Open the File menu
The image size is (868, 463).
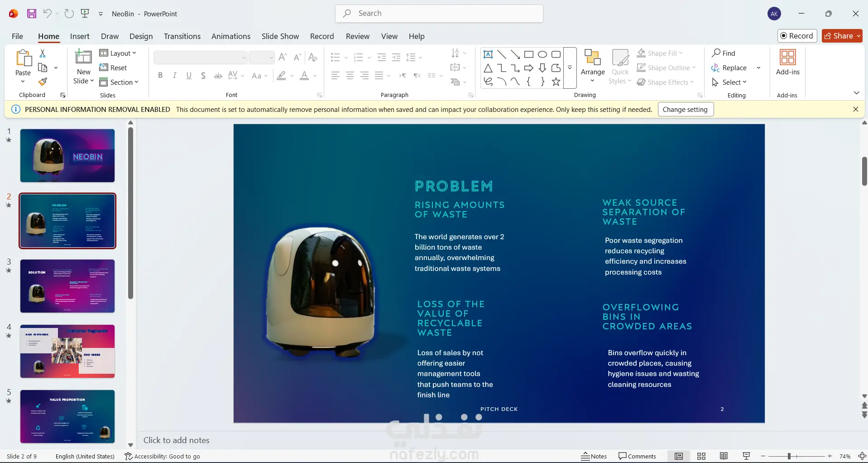point(17,36)
